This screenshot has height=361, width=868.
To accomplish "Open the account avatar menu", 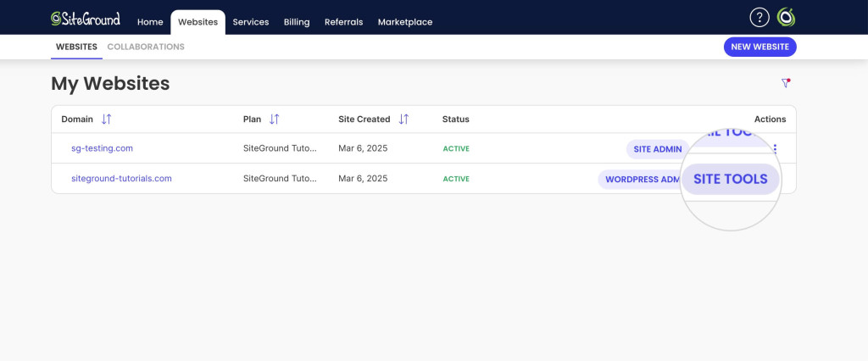I will coord(786,17).
